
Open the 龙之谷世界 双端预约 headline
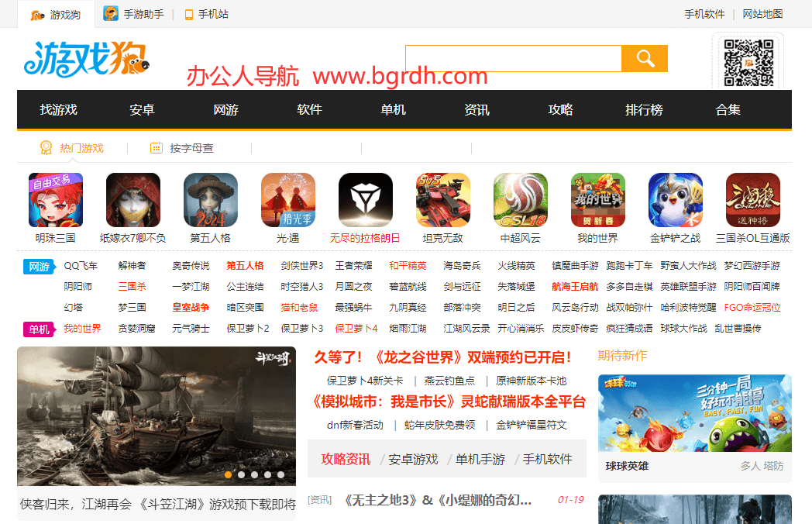[x=444, y=357]
